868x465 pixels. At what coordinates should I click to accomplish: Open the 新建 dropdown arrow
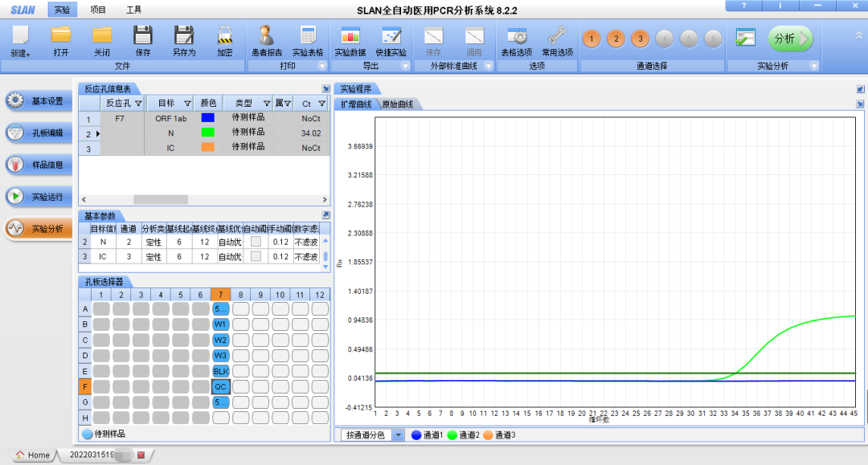pyautogui.click(x=29, y=54)
